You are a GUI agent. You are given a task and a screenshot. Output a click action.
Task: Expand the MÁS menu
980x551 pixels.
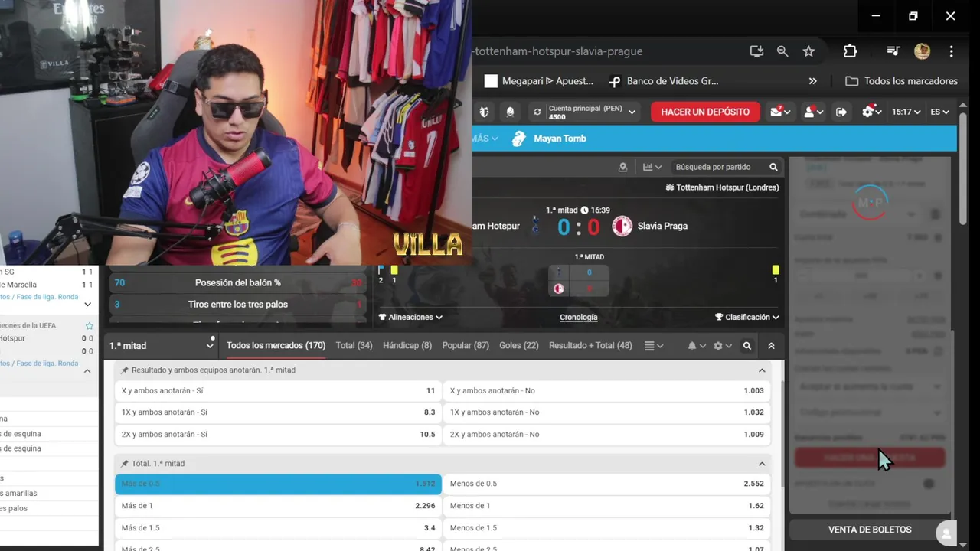[x=485, y=139]
